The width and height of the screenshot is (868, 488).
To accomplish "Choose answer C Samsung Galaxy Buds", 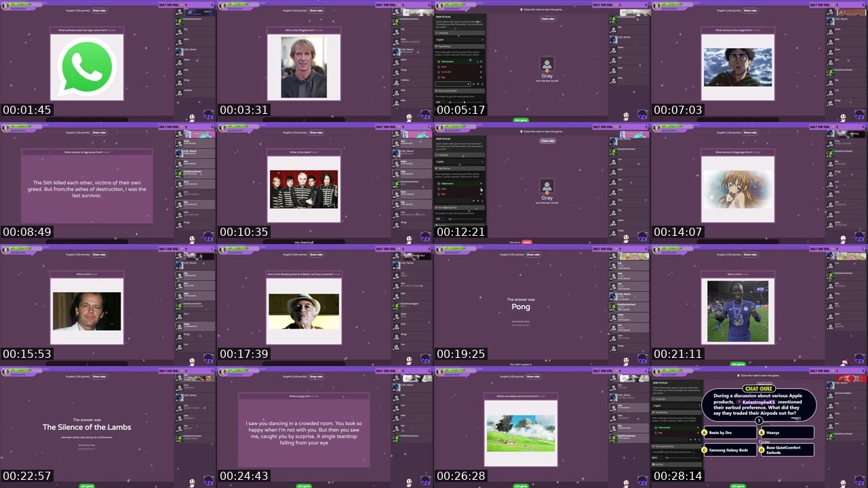I will click(x=730, y=449).
